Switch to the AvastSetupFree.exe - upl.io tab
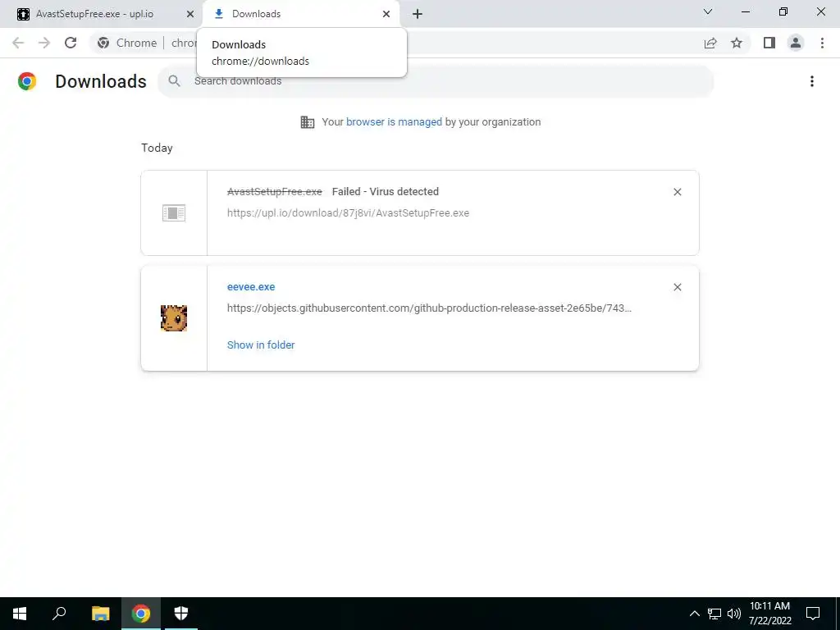840x630 pixels. pyautogui.click(x=101, y=14)
